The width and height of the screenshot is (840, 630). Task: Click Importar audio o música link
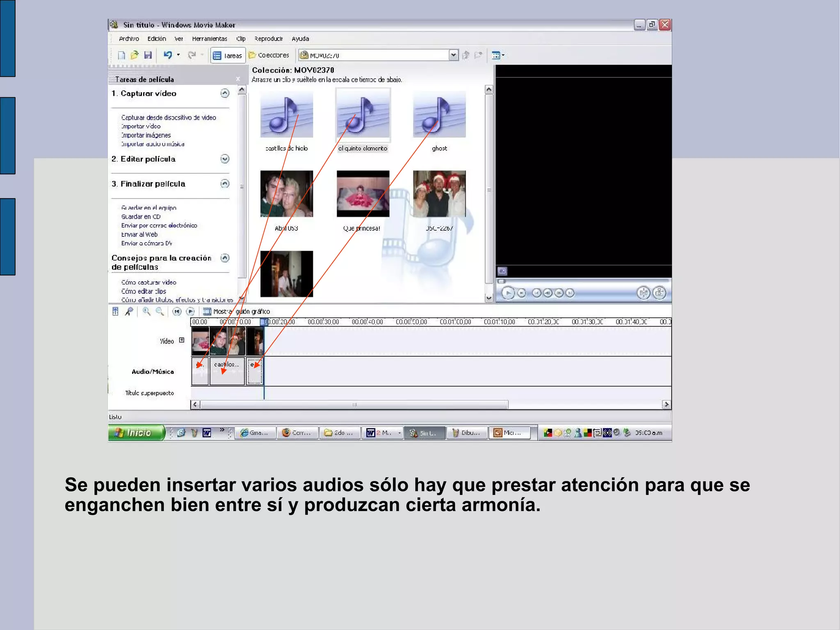pos(153,144)
